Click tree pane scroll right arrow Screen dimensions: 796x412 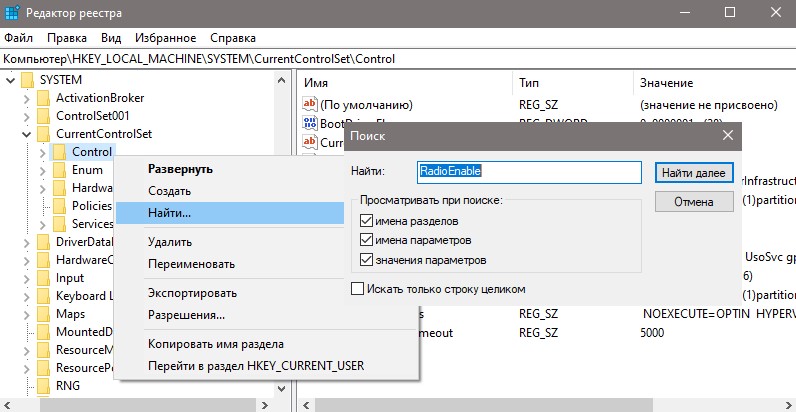coord(264,405)
